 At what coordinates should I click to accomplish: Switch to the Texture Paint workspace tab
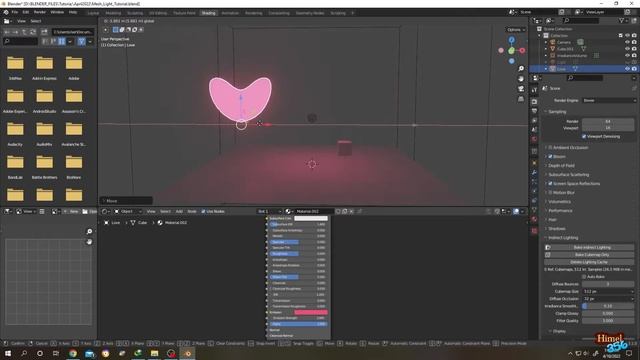point(184,13)
